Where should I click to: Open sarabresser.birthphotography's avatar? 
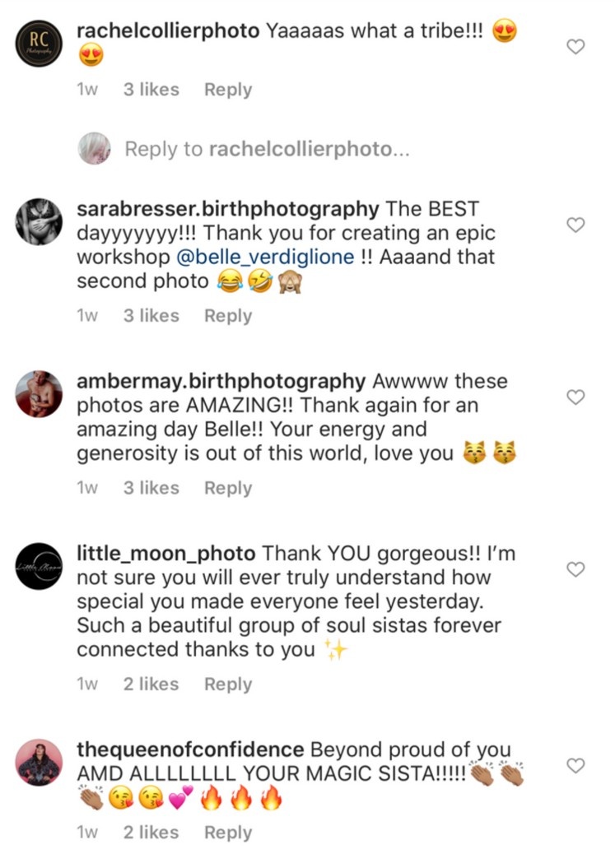click(x=40, y=221)
